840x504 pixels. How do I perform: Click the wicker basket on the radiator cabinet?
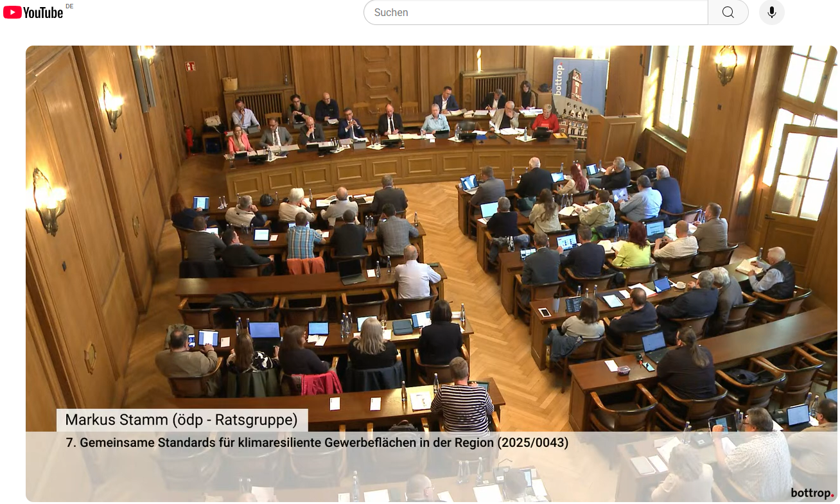tap(230, 83)
